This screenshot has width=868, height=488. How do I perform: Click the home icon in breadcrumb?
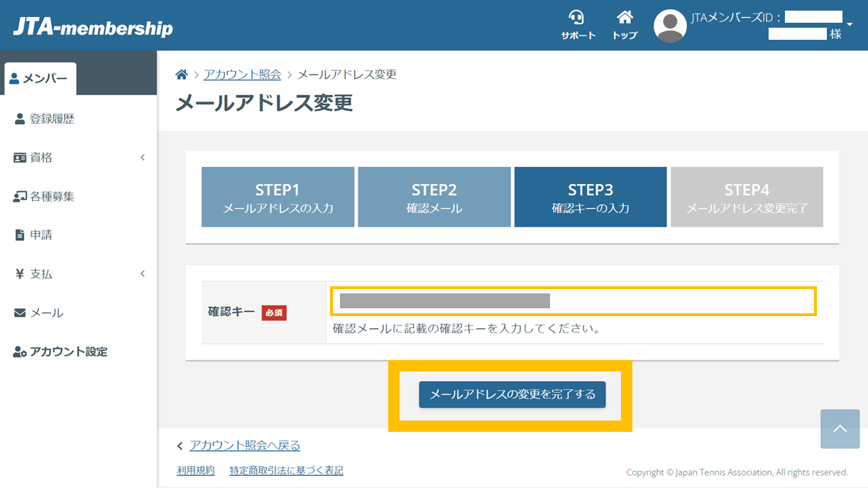(182, 75)
